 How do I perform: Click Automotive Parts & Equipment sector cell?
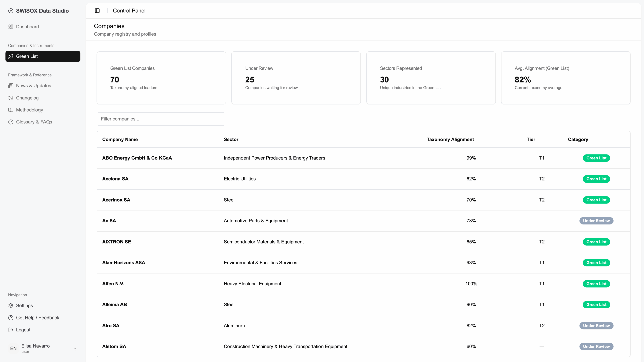256,221
